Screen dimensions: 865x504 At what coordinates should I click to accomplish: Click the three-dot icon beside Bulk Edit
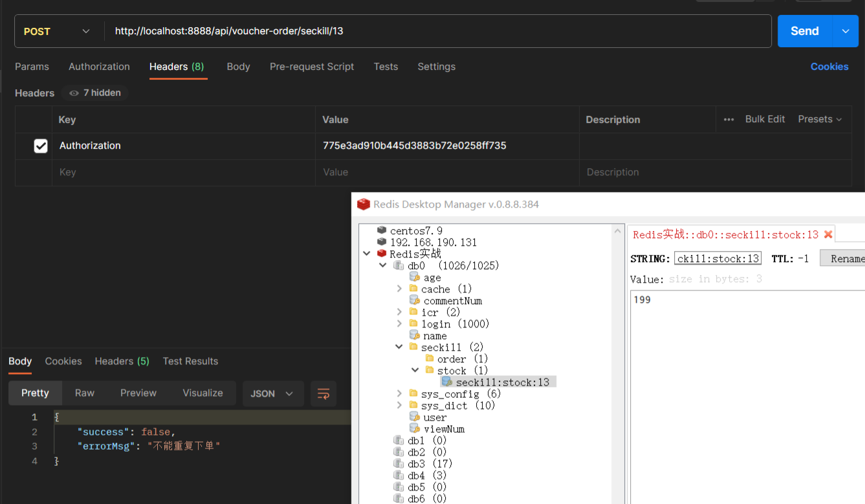tap(728, 119)
